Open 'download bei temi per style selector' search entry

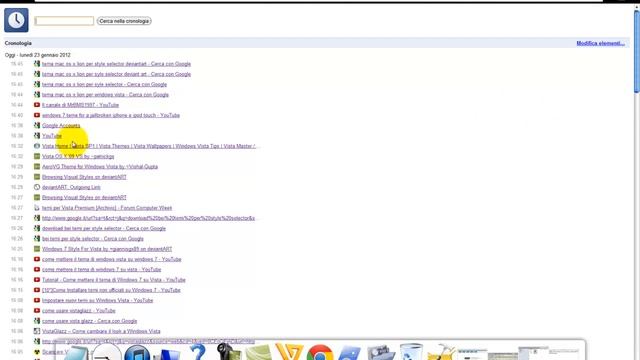click(104, 229)
